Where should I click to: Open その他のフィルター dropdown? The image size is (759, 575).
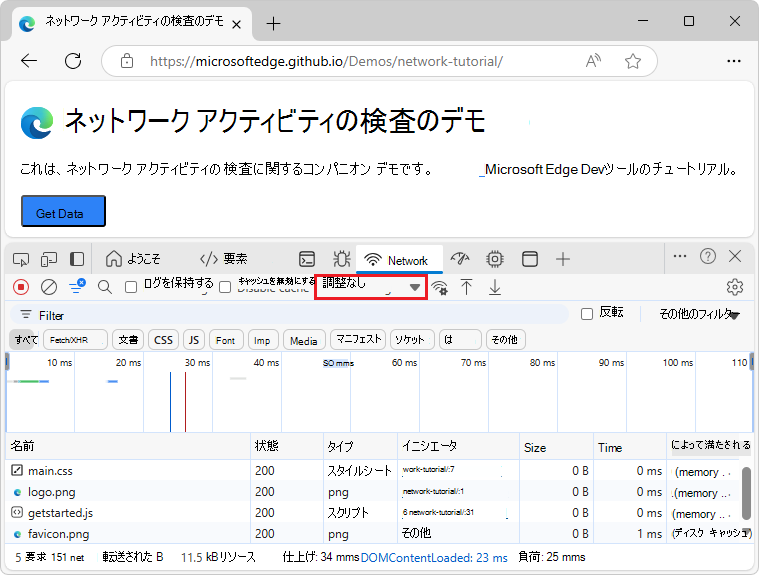click(699, 315)
